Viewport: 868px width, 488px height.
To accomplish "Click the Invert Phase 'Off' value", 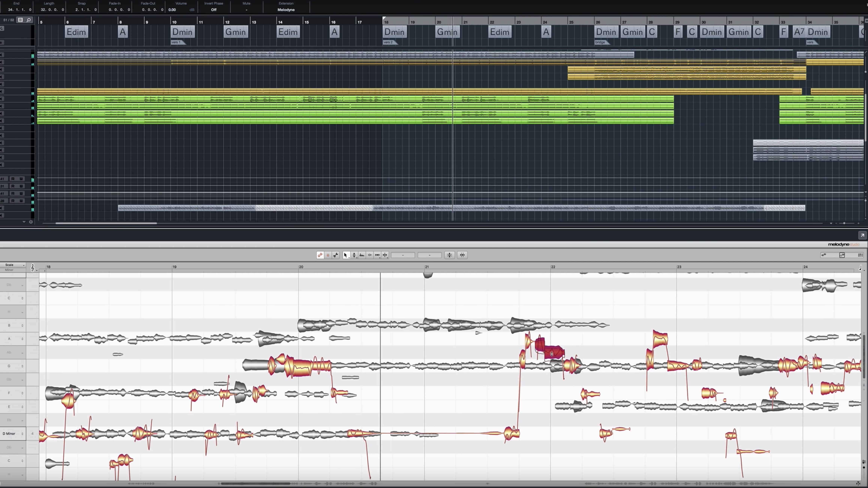I will 214,10.
